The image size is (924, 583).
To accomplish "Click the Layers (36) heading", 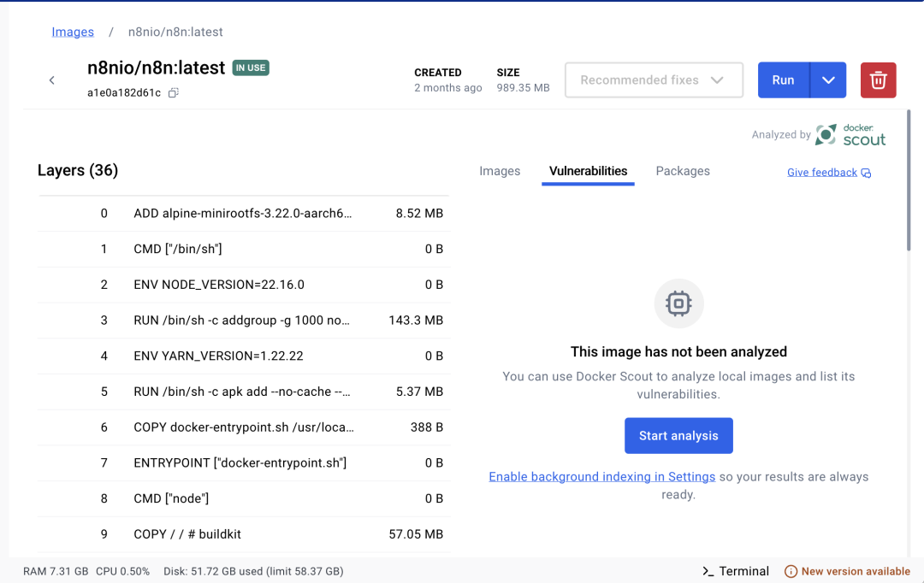I will point(78,170).
